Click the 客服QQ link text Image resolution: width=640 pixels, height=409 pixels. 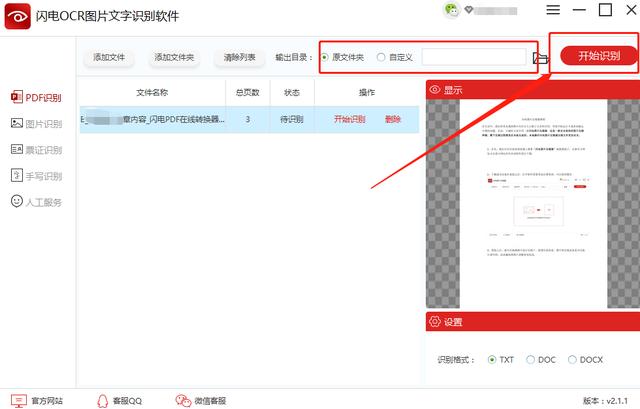tap(127, 401)
